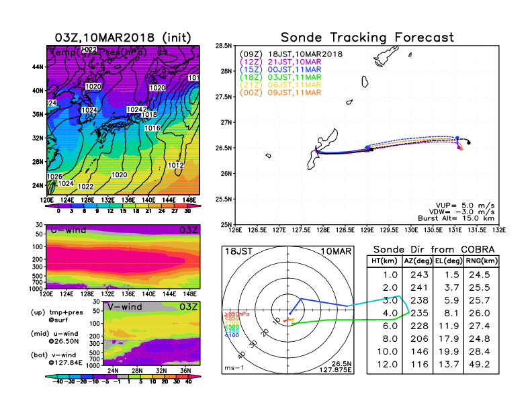This screenshot has height=411, width=532.
Task: Click the black square marker on sonde track
Action: click(371, 150)
